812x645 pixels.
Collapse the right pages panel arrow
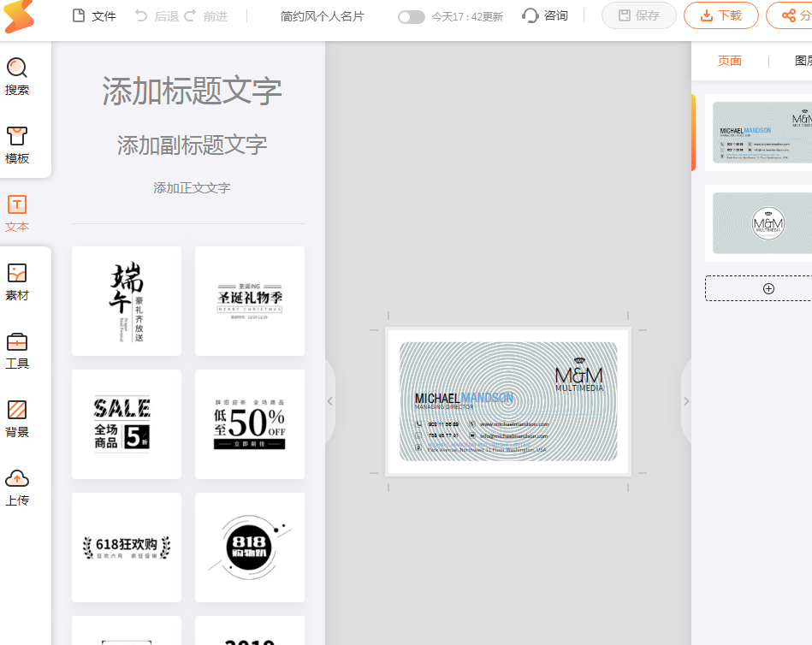685,401
